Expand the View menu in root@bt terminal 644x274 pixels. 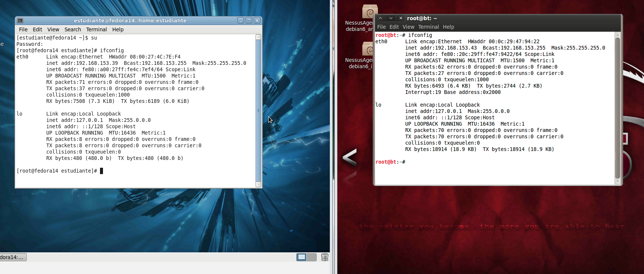[408, 27]
